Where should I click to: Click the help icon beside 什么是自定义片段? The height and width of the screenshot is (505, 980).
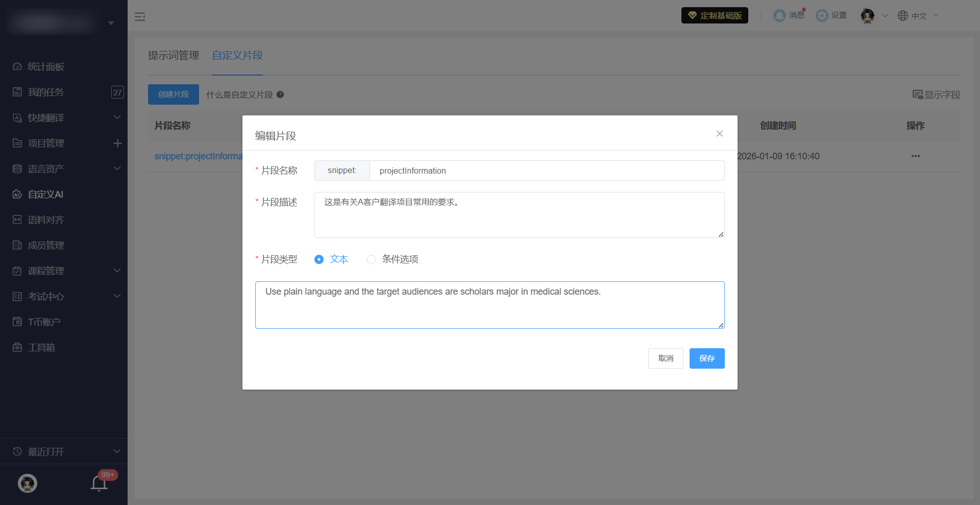tap(280, 94)
